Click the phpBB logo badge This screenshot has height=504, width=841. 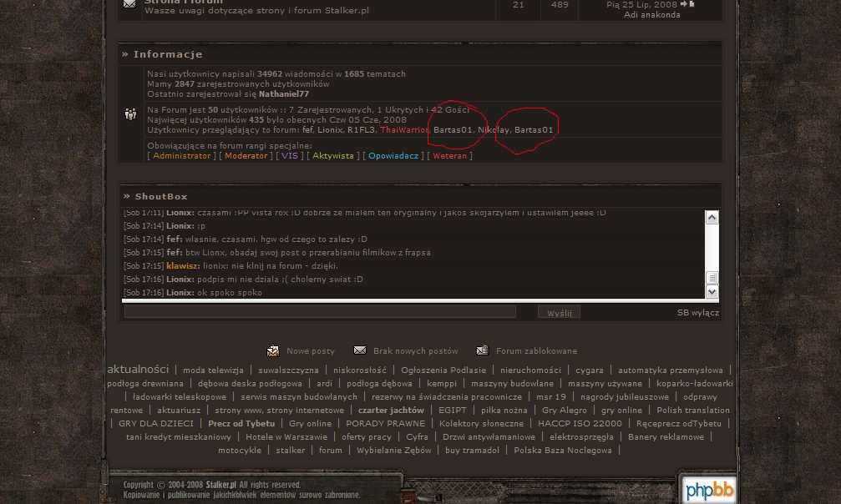(x=708, y=490)
